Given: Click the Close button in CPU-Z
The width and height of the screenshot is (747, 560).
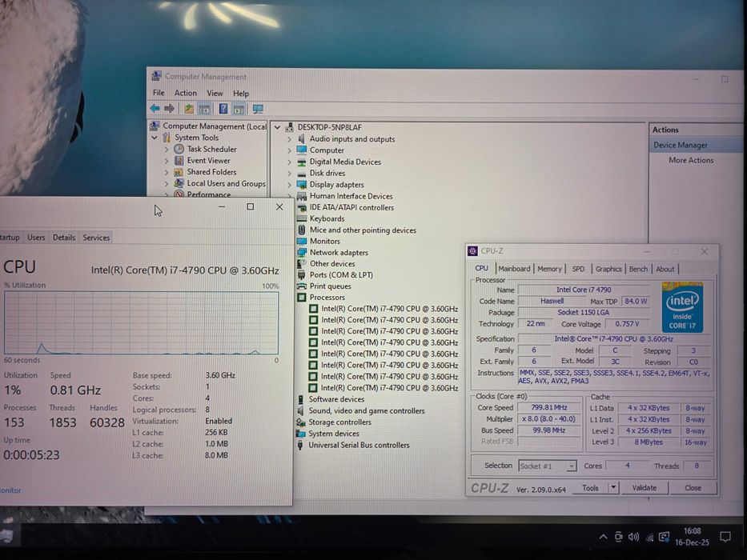Looking at the screenshot, I should [x=693, y=488].
